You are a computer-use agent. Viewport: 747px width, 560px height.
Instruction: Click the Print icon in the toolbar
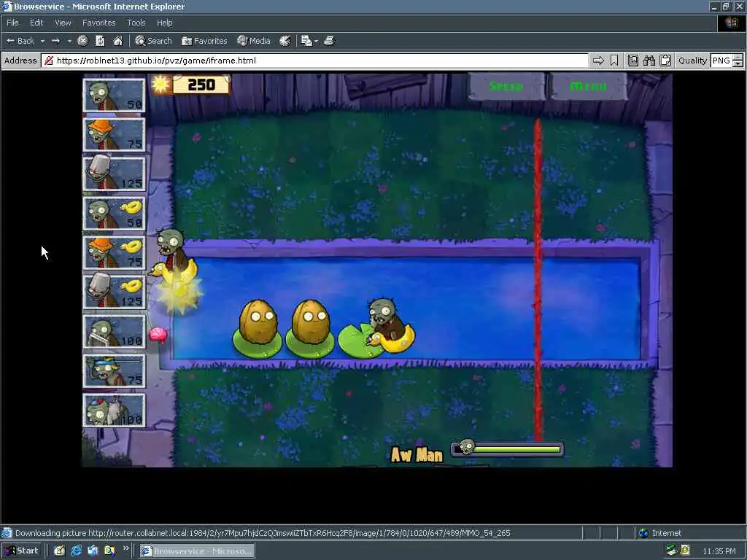click(329, 41)
